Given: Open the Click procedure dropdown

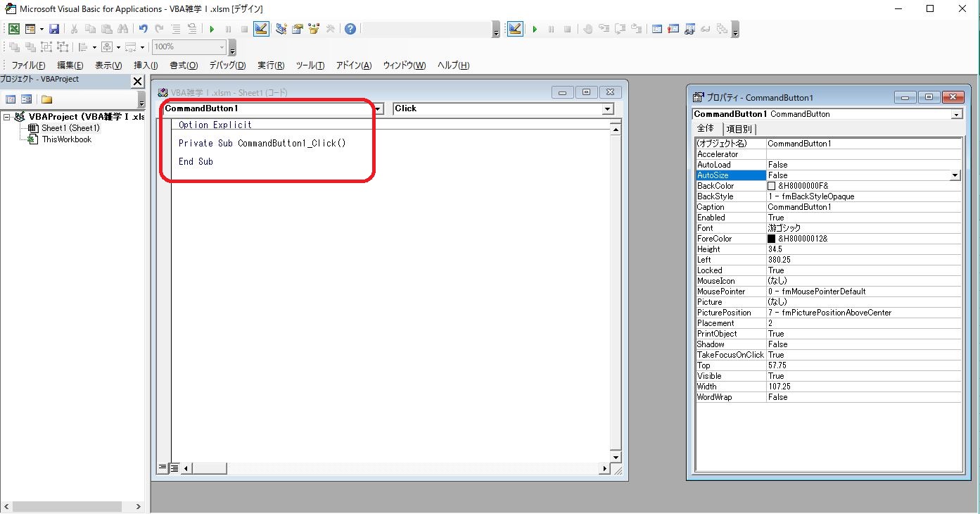Looking at the screenshot, I should [x=608, y=108].
